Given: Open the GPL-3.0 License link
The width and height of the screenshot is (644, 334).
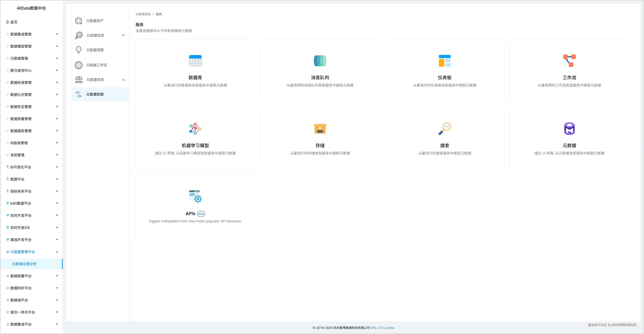Looking at the screenshot, I should 382,328.
